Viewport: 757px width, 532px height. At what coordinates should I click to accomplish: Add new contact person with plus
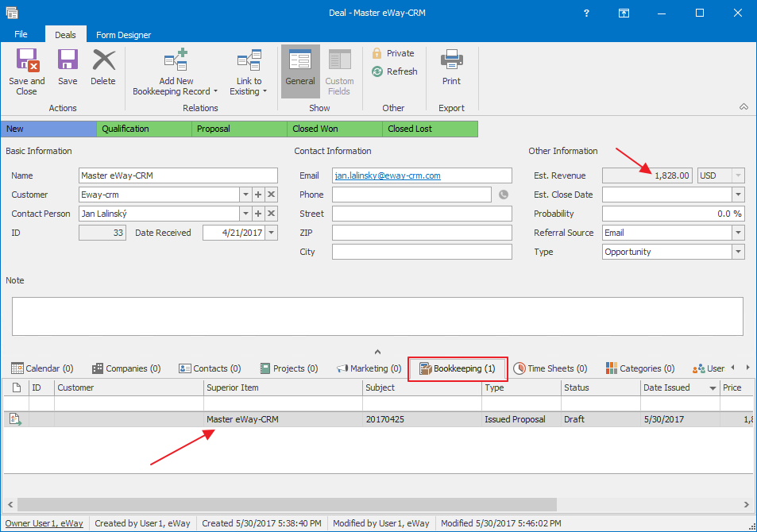[x=258, y=214]
